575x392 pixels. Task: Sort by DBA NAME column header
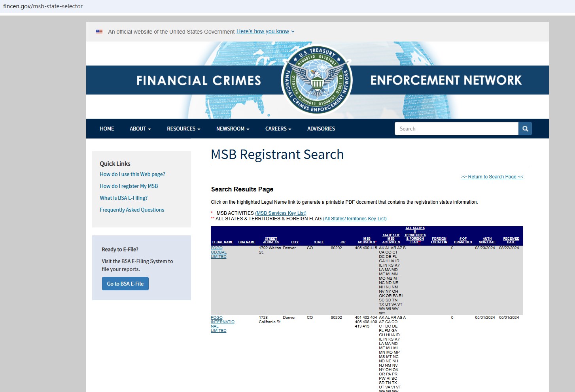[247, 242]
